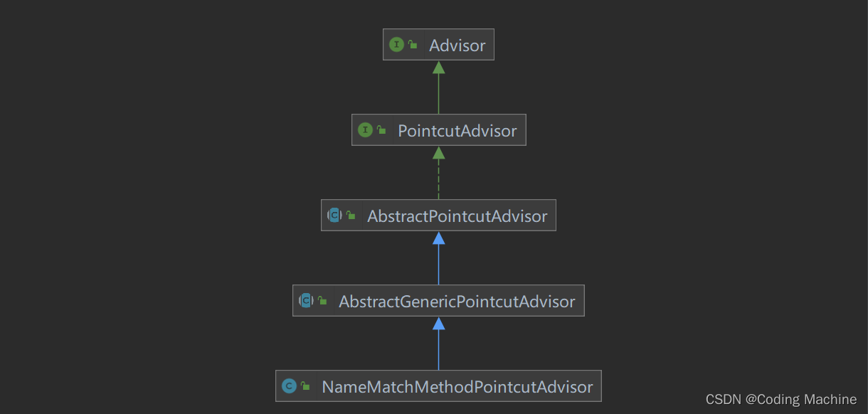Select the PointcutAdvisor diagram node
Image resolution: width=868 pixels, height=414 pixels.
click(x=439, y=130)
